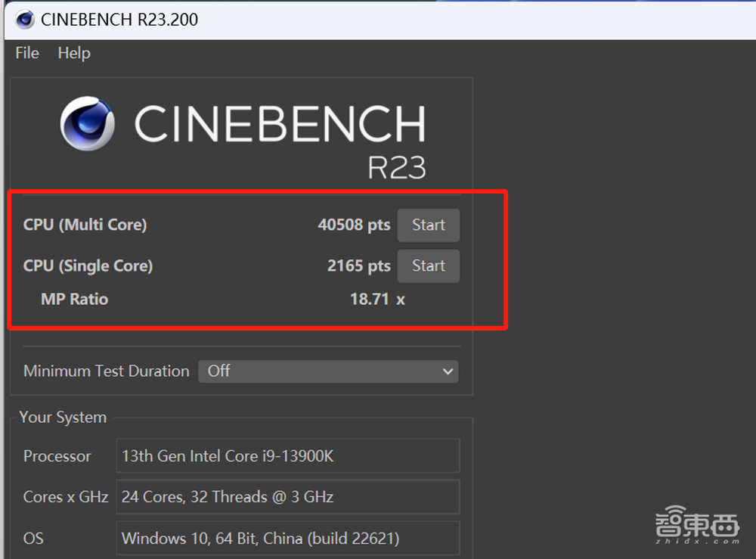Viewport: 756px width, 559px height.
Task: Click the chevron arrow of the duration dropdown
Action: 448,371
